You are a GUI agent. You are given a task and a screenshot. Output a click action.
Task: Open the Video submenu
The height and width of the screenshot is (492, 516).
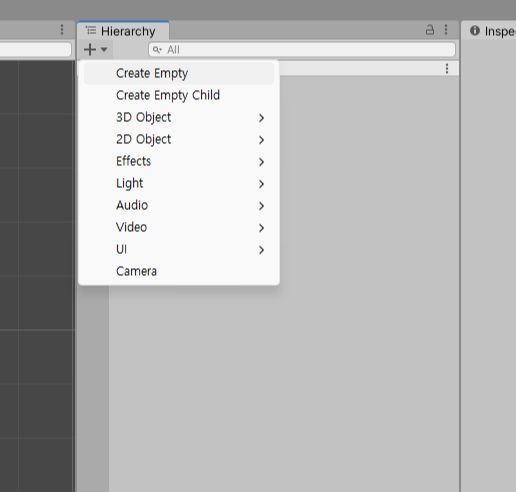[179, 227]
